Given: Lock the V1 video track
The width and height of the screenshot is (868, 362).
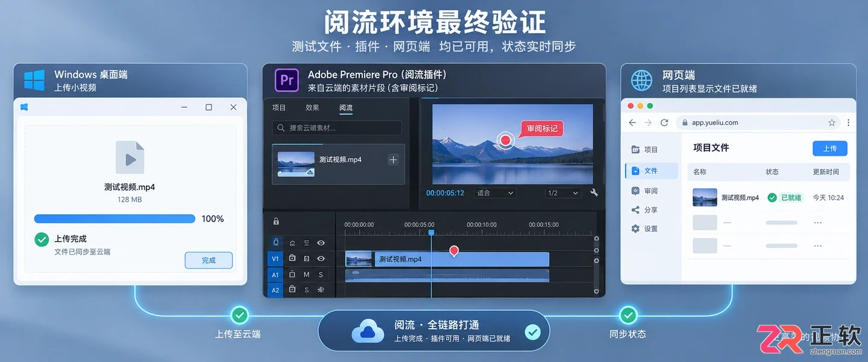Looking at the screenshot, I should click(292, 258).
